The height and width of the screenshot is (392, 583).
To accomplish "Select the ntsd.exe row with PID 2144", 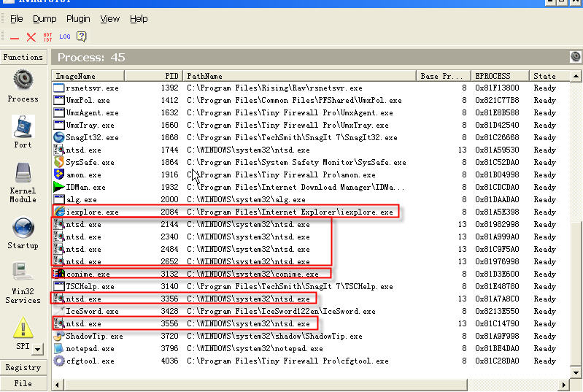I will click(310, 224).
